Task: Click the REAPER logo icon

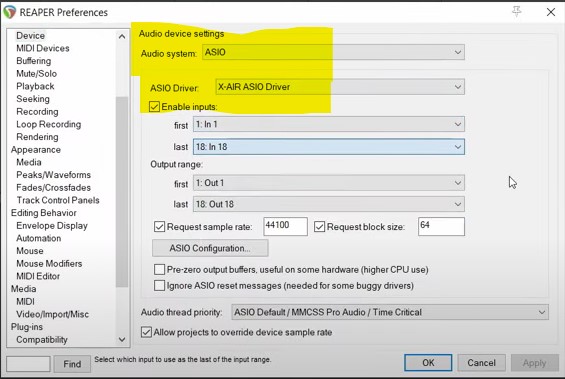Action: tap(10, 12)
